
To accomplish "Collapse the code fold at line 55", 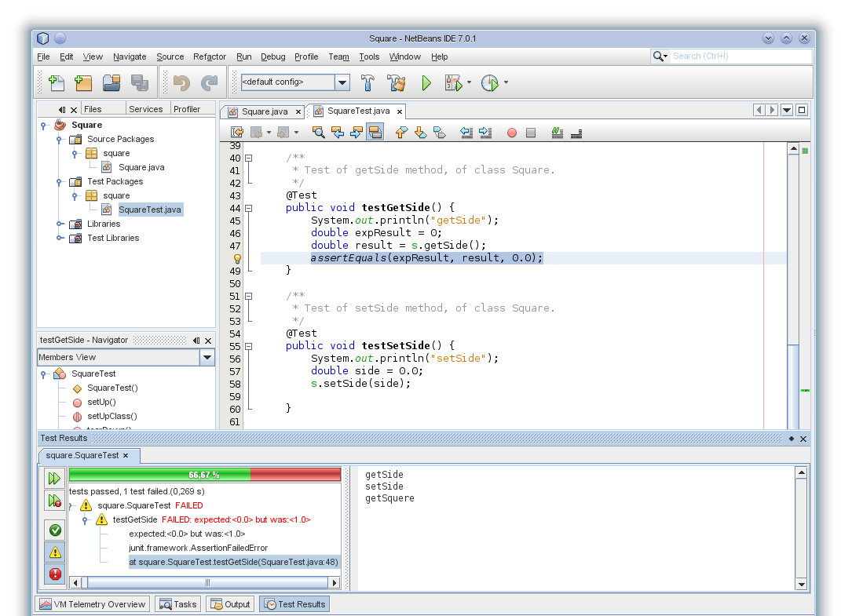I will [248, 346].
